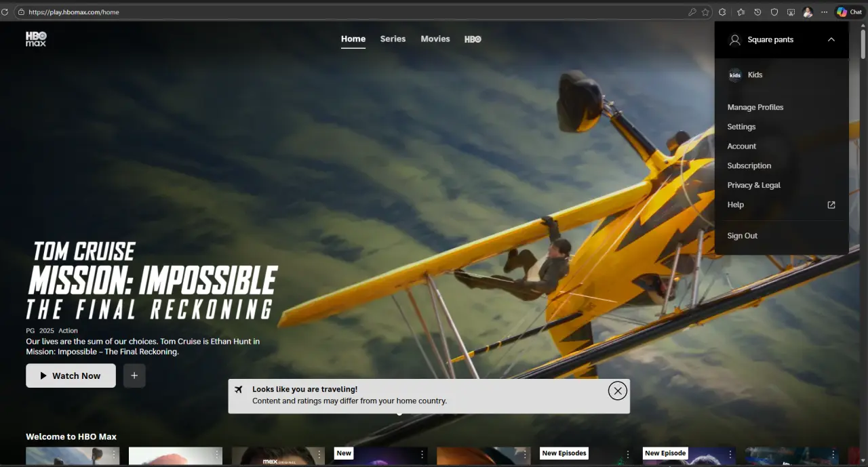The width and height of the screenshot is (868, 467).
Task: Click the Help external link icon
Action: click(x=831, y=205)
